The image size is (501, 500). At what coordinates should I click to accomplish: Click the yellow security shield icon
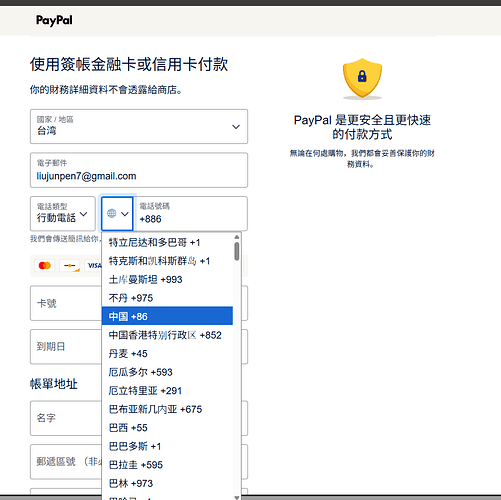point(362,79)
